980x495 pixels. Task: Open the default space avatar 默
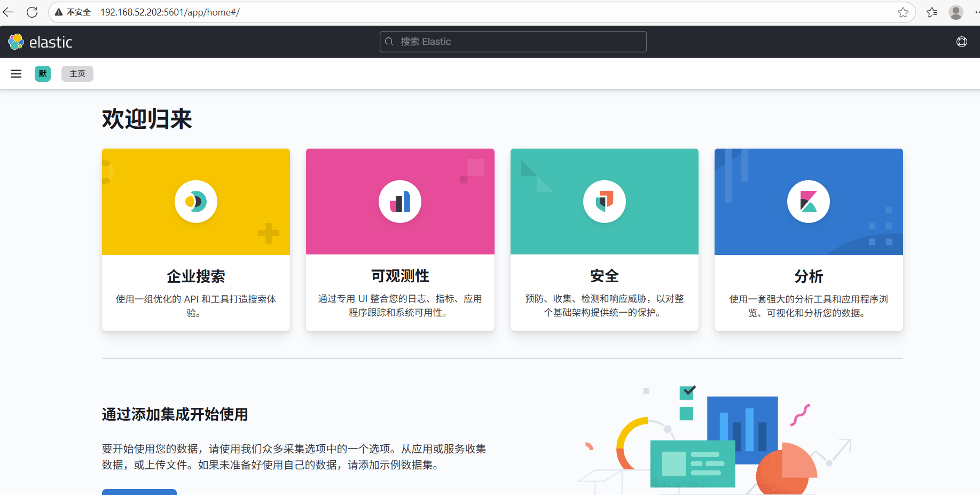[43, 74]
